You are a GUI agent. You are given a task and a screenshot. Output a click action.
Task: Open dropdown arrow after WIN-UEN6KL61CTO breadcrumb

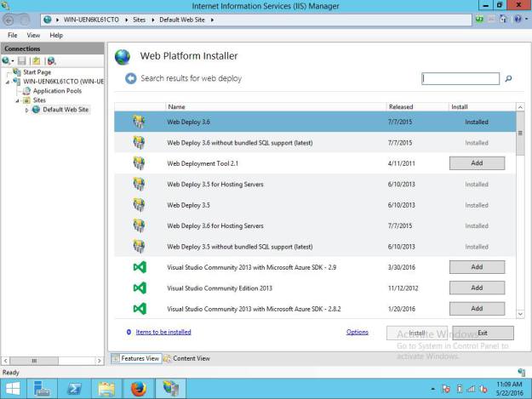click(x=126, y=20)
